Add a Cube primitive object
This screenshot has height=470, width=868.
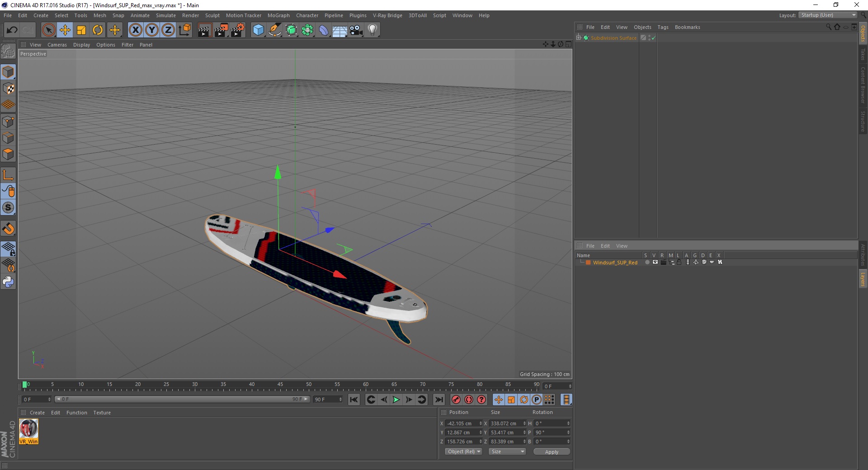pos(258,30)
